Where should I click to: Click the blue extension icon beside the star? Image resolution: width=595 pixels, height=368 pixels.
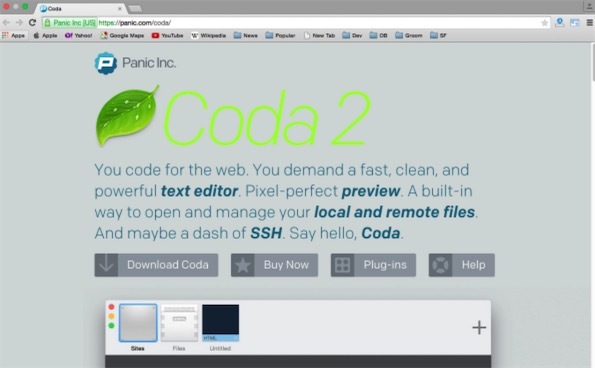pyautogui.click(x=560, y=23)
